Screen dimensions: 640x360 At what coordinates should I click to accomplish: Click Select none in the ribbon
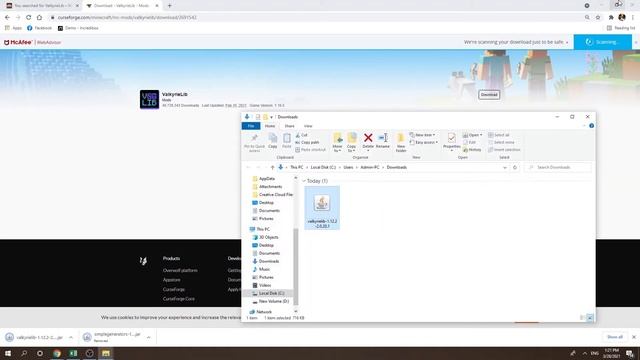point(501,142)
